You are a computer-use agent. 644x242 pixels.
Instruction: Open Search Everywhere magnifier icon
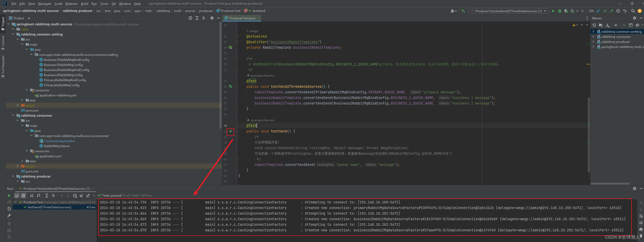pos(633,11)
